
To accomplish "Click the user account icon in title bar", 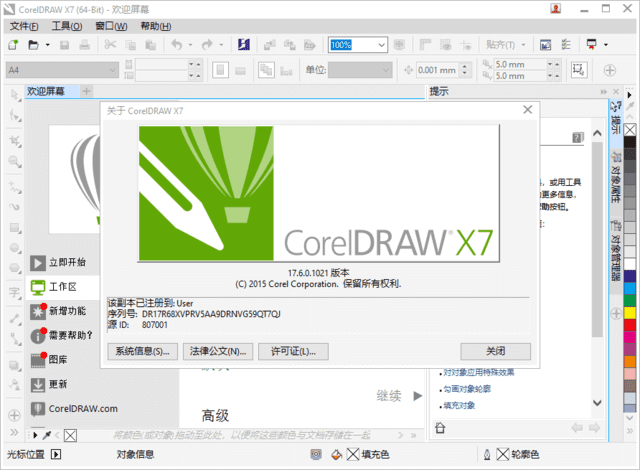I will [555, 9].
